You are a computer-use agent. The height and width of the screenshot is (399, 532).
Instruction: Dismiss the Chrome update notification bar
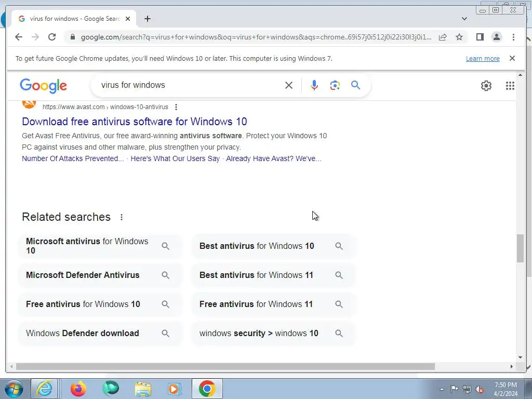[x=512, y=58]
